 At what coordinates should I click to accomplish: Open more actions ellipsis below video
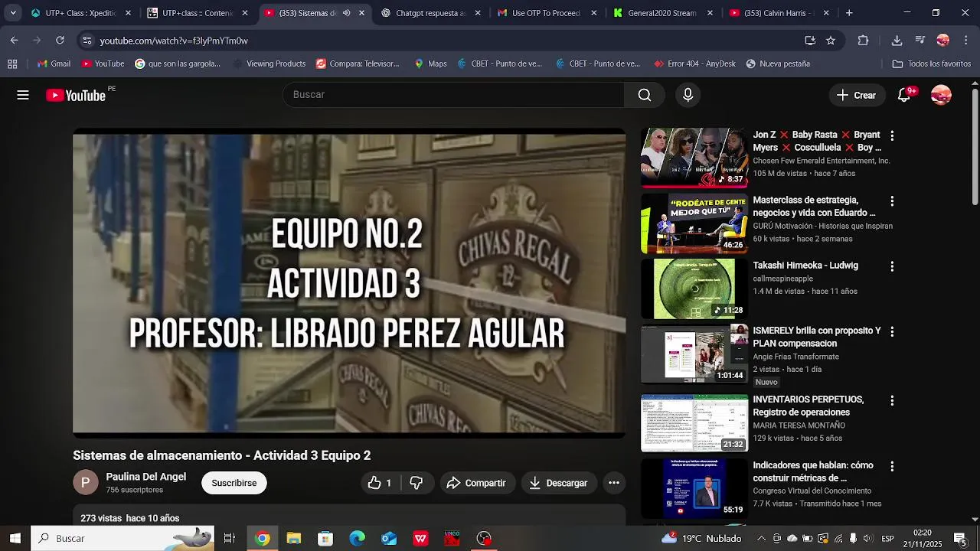point(613,483)
